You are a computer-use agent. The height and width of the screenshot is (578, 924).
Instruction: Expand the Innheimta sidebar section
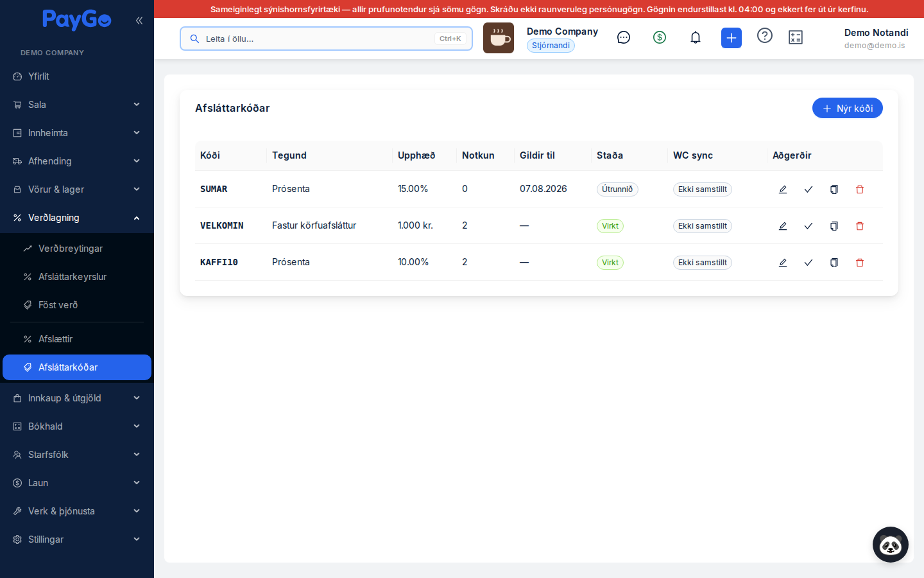click(77, 133)
